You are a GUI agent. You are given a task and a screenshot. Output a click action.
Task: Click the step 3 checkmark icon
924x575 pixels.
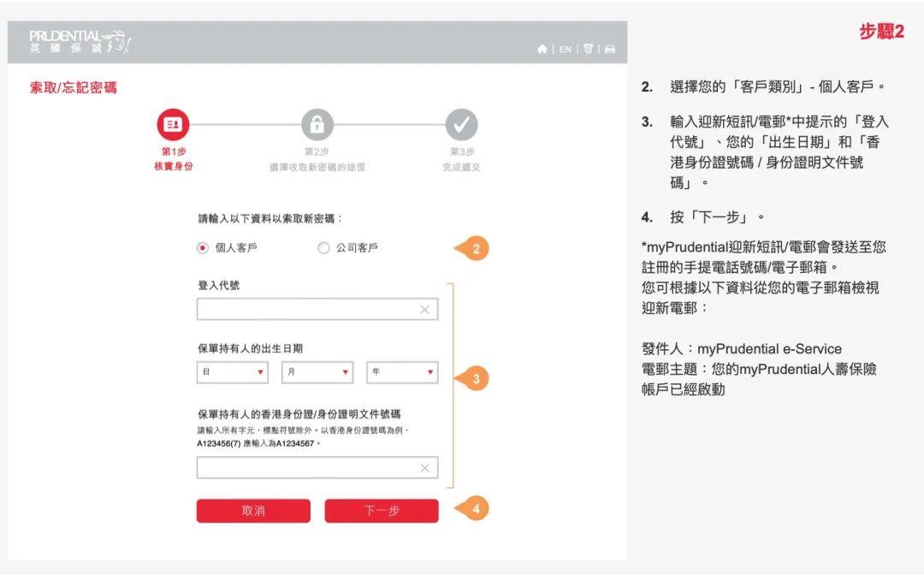coord(462,126)
